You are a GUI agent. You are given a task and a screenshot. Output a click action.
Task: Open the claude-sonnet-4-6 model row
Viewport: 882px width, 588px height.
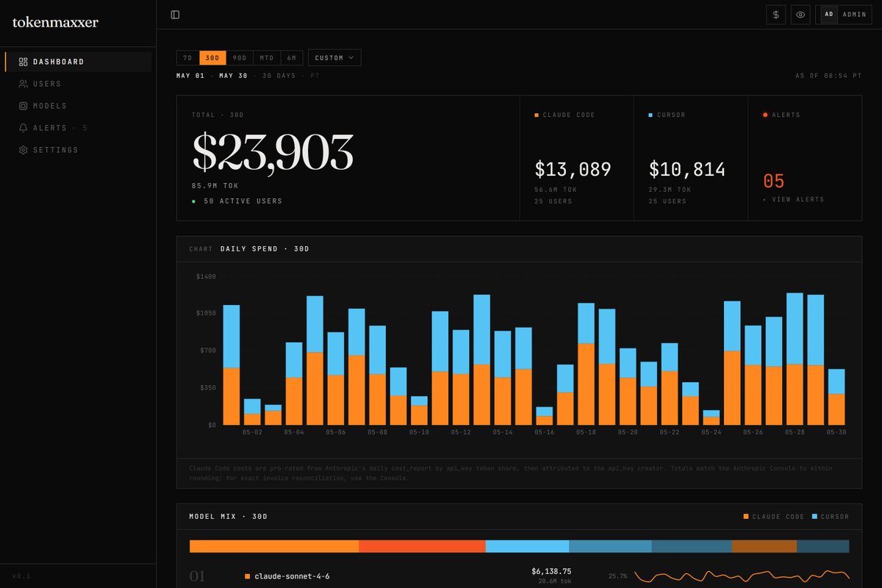[519, 576]
